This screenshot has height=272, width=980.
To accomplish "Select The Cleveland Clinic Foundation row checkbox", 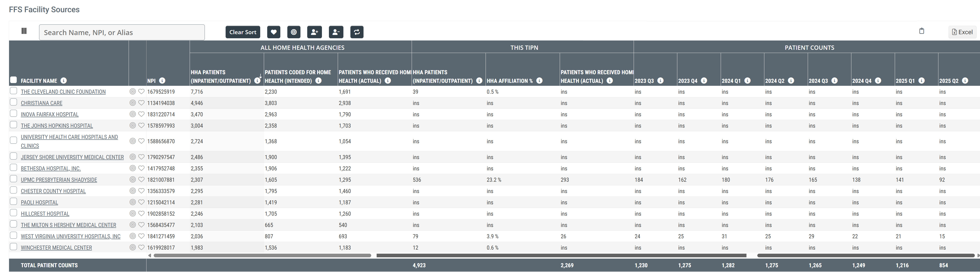I will (x=13, y=91).
